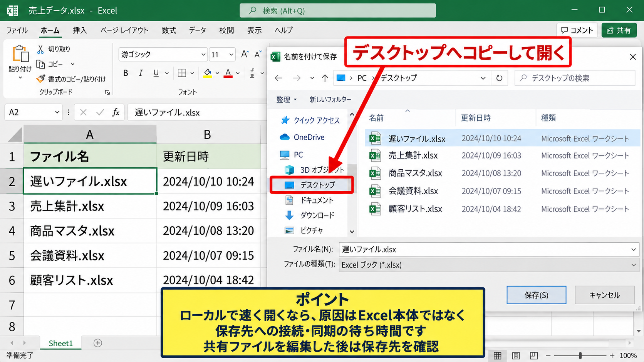Select 売上集計.xlsx in the file list
Image resolution: width=644 pixels, height=362 pixels.
point(502,156)
